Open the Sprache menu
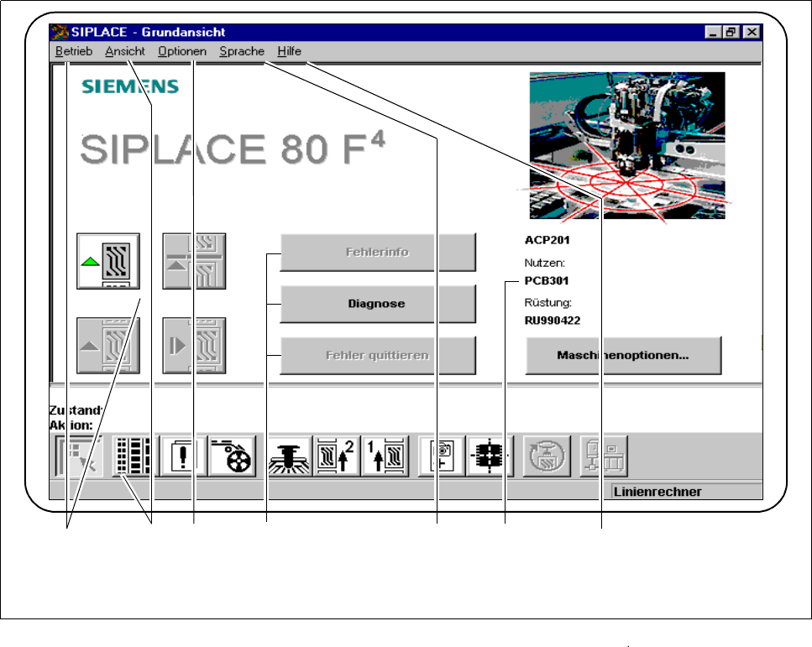The width and height of the screenshot is (812, 647). [242, 51]
